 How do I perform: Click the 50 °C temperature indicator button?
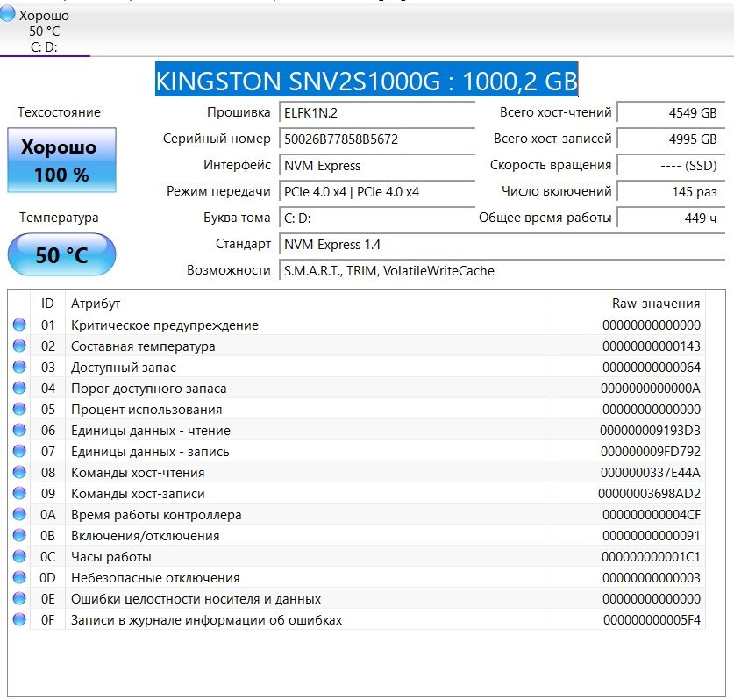pyautogui.click(x=61, y=254)
